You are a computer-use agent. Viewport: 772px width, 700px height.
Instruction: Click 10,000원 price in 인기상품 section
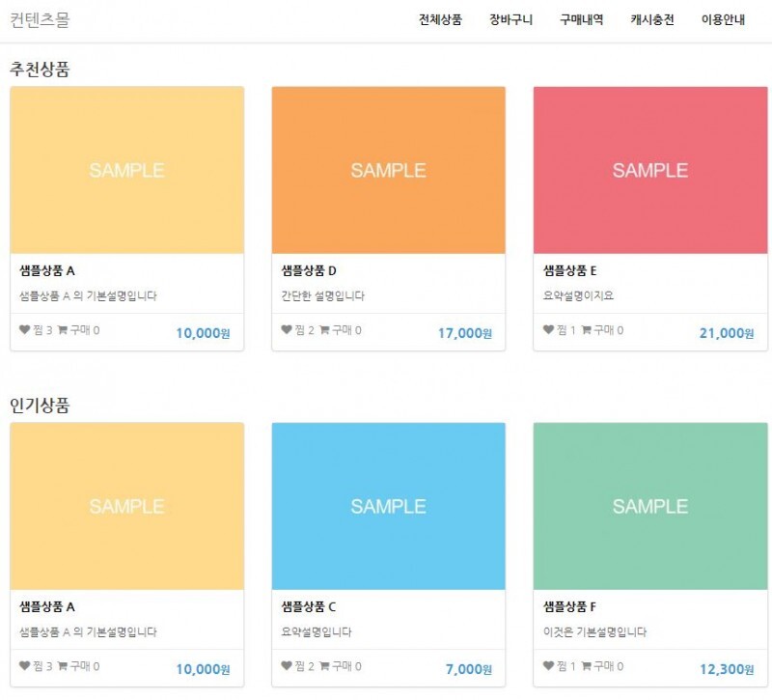coord(204,669)
